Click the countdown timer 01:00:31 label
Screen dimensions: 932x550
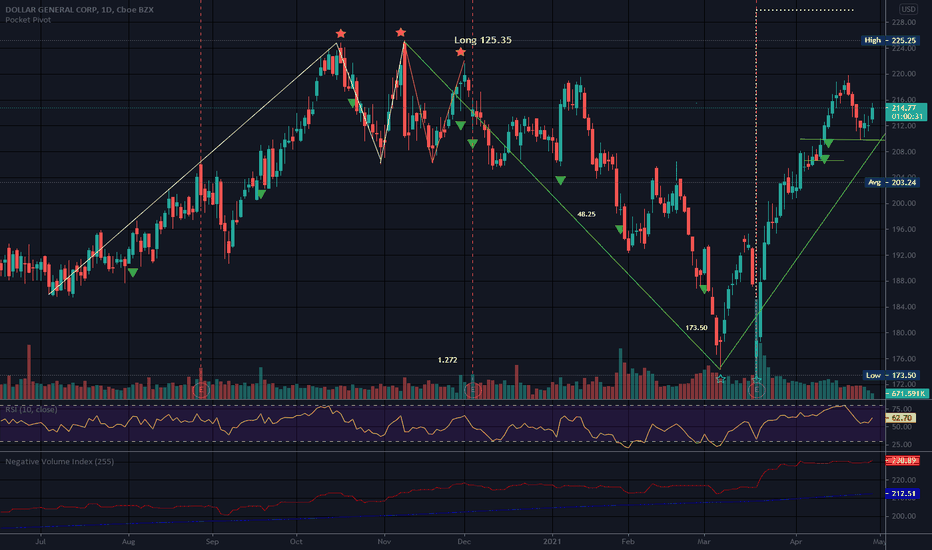click(906, 117)
